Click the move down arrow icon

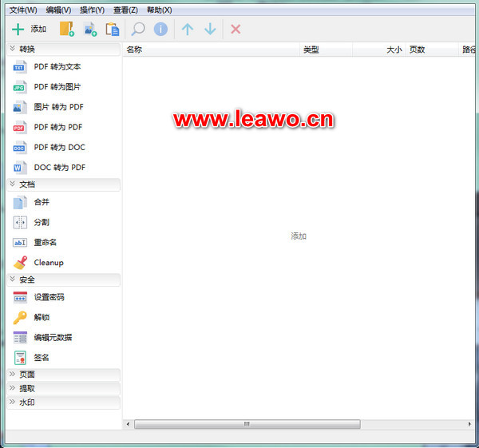tap(210, 30)
